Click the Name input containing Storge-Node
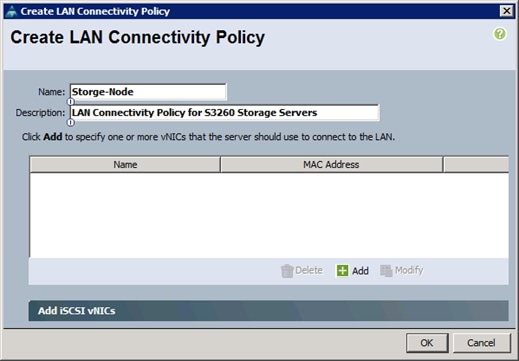The width and height of the screenshot is (519, 361). coord(148,92)
